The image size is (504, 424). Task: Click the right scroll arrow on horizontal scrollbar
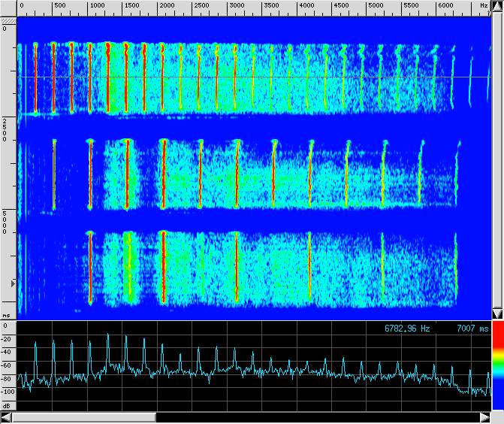tap(484, 417)
